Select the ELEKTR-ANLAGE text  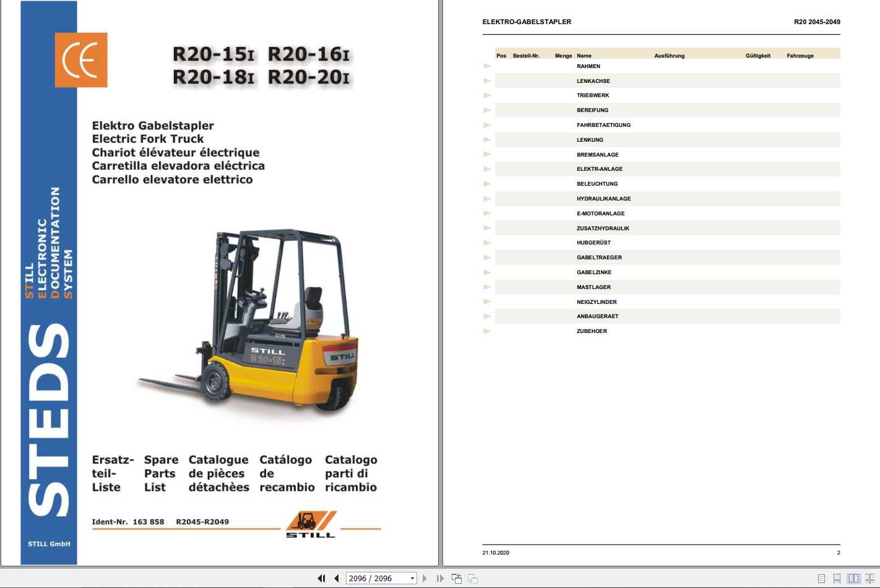point(600,169)
